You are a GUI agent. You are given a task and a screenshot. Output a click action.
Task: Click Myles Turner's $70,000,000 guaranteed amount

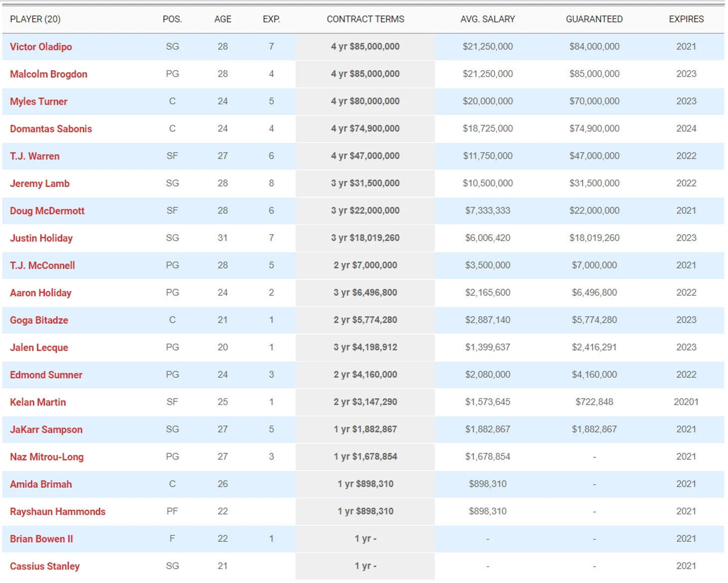[x=594, y=101]
